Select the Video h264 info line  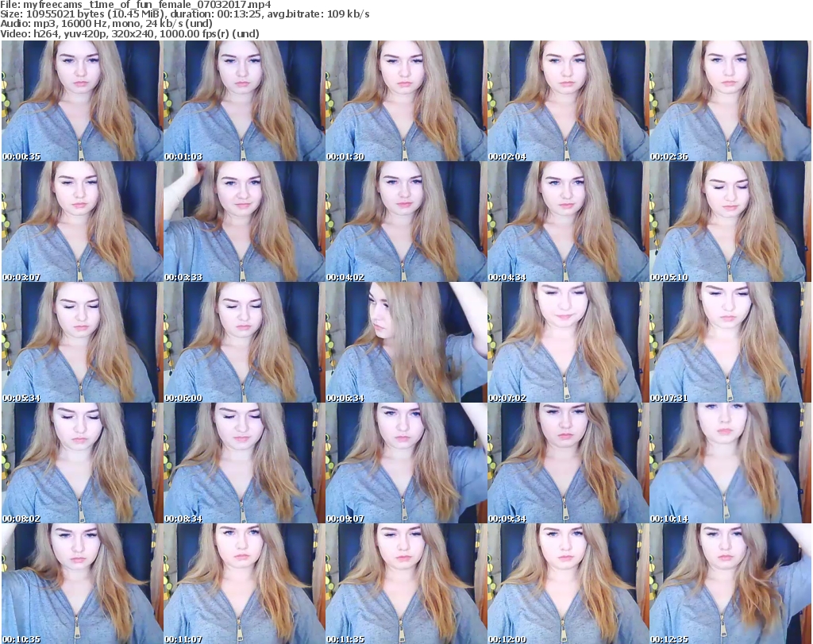(129, 33)
